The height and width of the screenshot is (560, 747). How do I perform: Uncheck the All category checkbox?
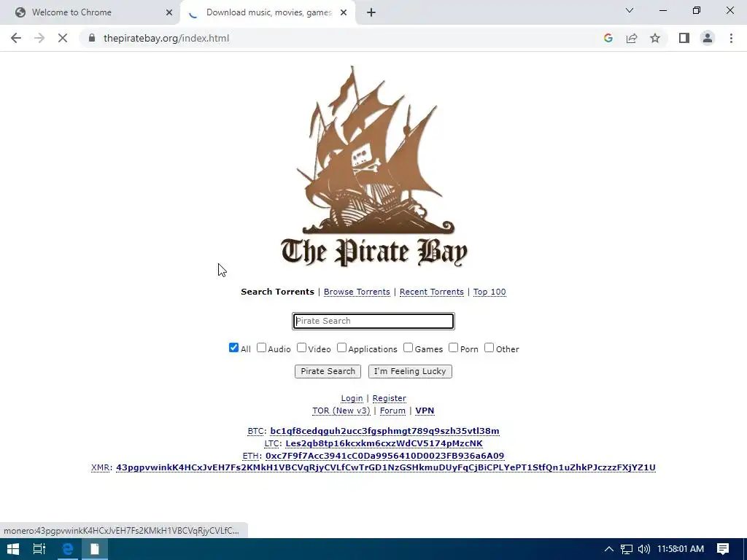coord(233,348)
